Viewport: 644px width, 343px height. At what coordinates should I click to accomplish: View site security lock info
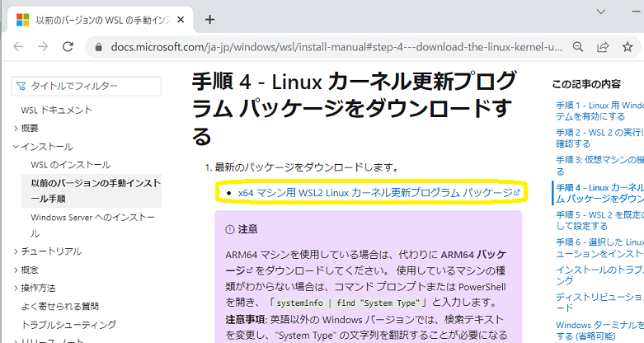coord(98,47)
